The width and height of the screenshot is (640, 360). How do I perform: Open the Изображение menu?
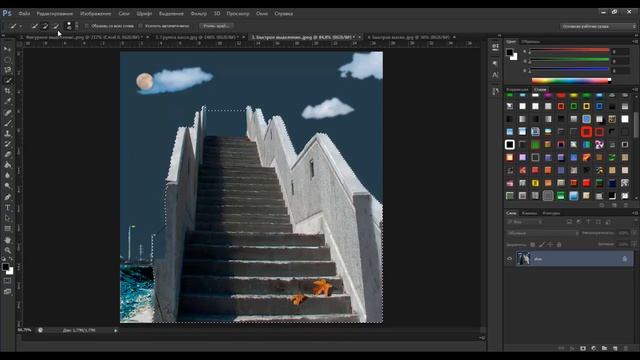pyautogui.click(x=96, y=13)
